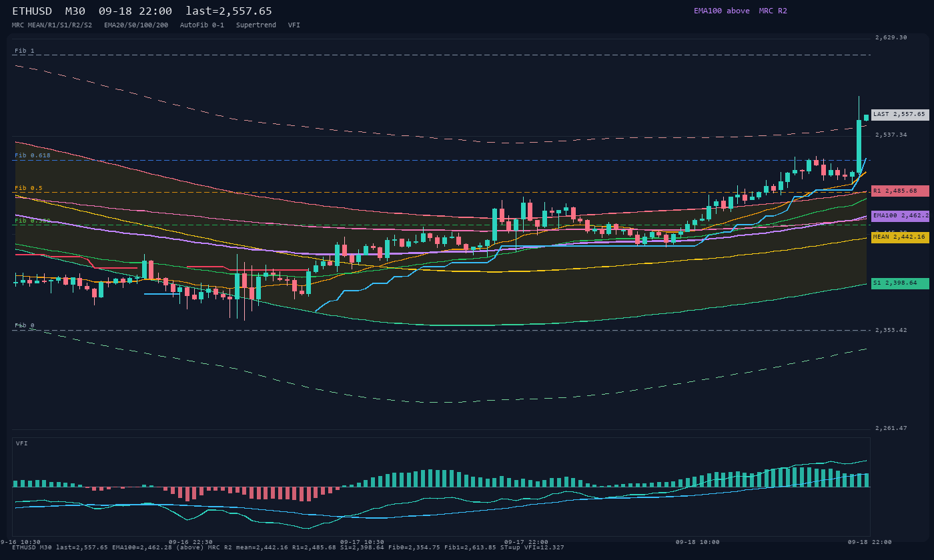Click the large green breakout candle at the right edge
This screenshot has width=934, height=560.
pyautogui.click(x=859, y=146)
